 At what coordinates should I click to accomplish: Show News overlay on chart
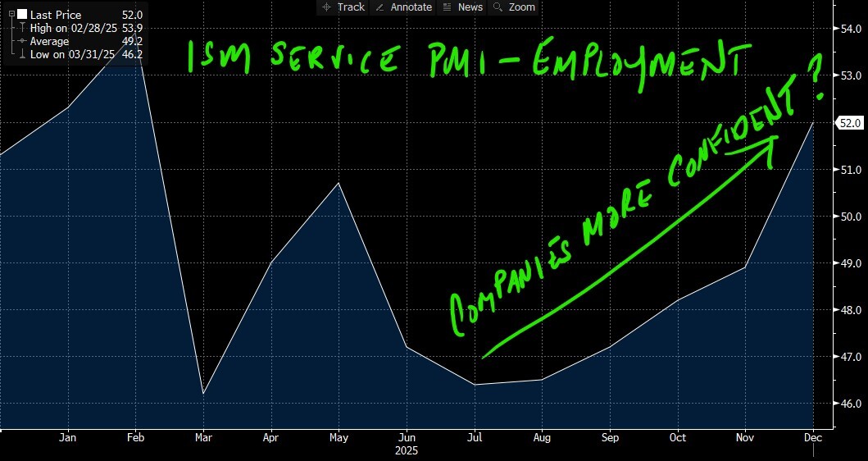462,7
